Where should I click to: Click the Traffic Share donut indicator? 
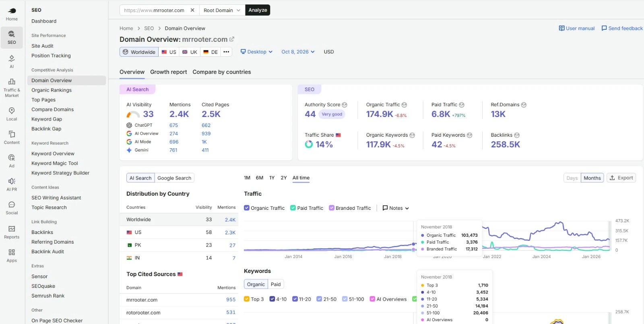(x=309, y=144)
